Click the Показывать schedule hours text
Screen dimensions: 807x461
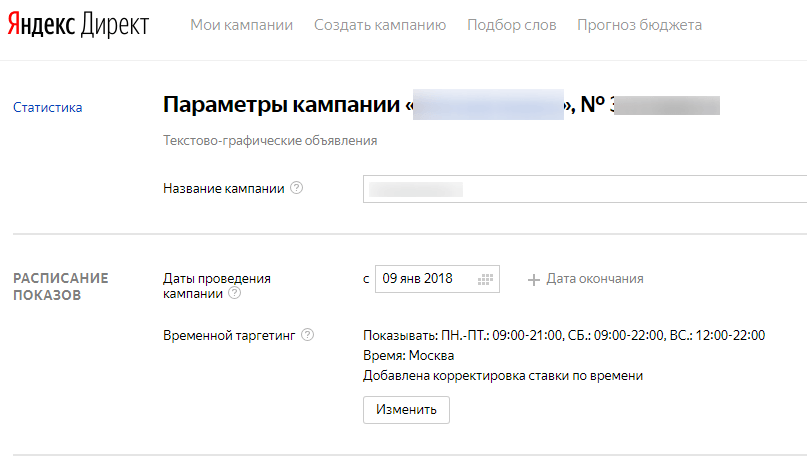[563, 335]
